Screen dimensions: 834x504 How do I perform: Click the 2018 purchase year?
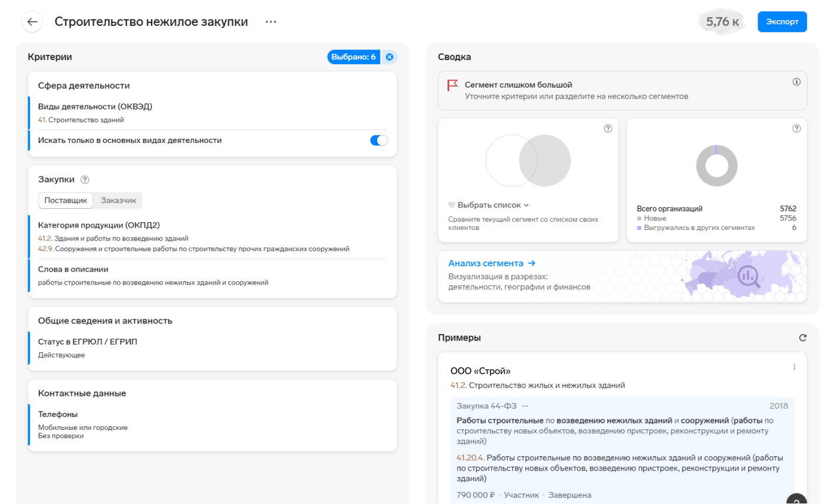pyautogui.click(x=779, y=406)
